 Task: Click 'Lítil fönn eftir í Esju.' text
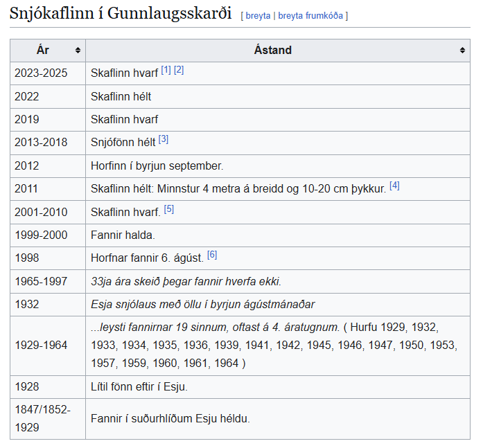[x=139, y=387]
